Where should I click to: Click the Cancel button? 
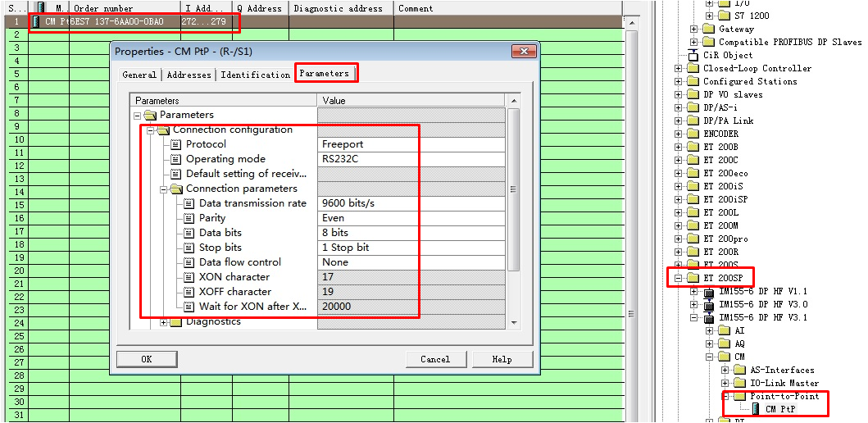click(x=435, y=359)
